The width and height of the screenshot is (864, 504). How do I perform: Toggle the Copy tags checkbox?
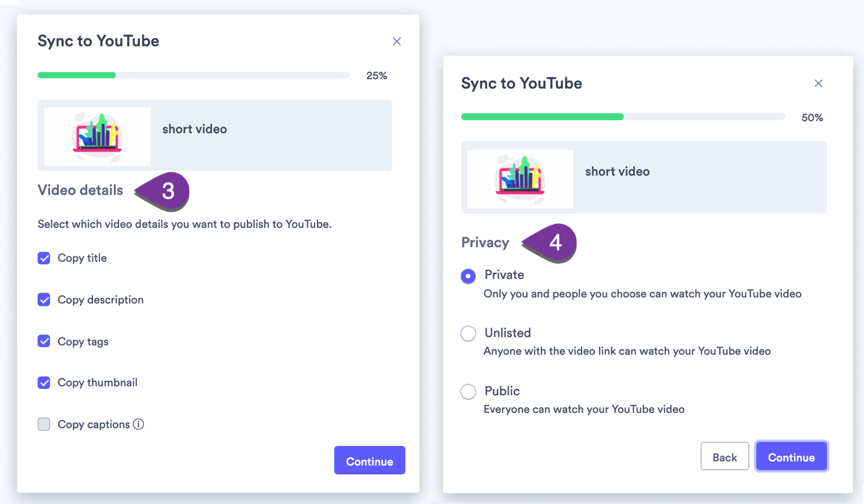44,341
